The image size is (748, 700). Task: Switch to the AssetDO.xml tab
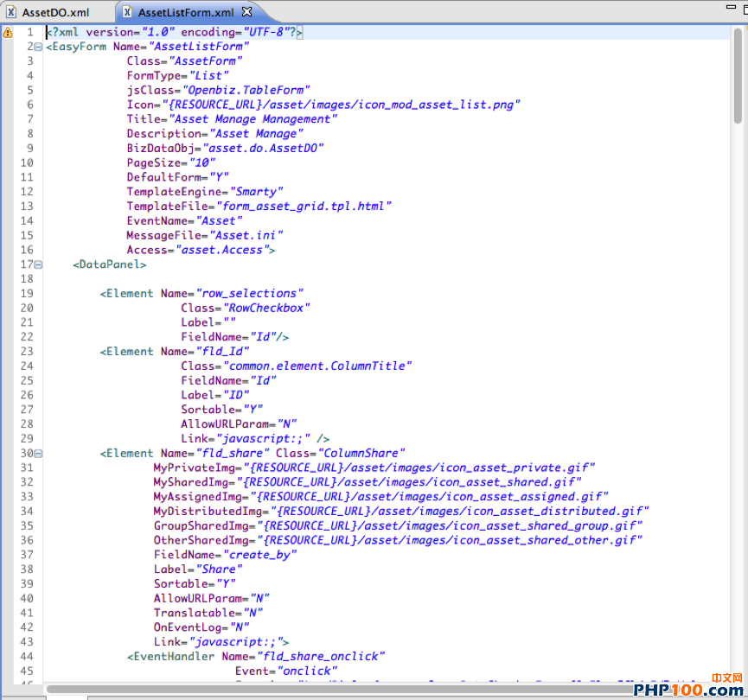[55, 12]
